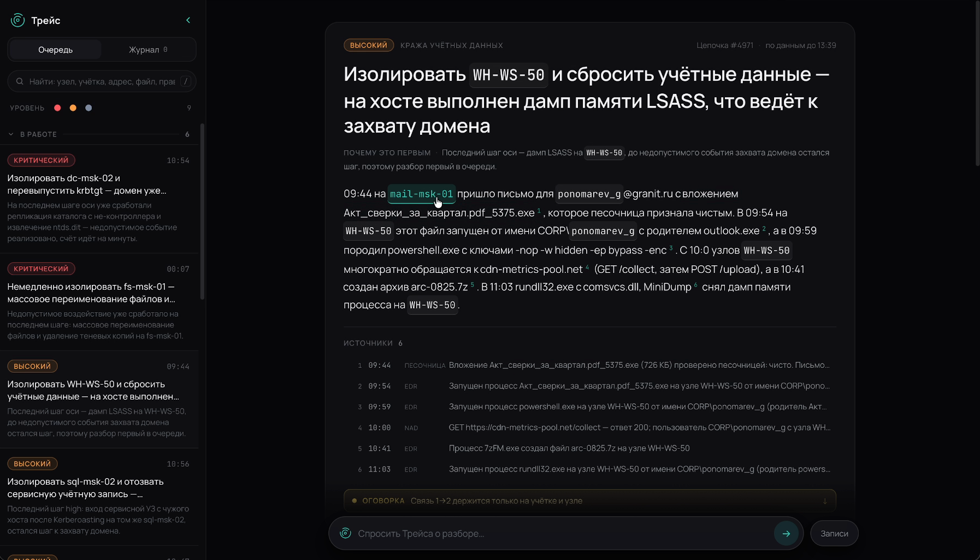Open footnote 1 after pdf_5375.exe
Screen dimensions: 980x560
(539, 210)
